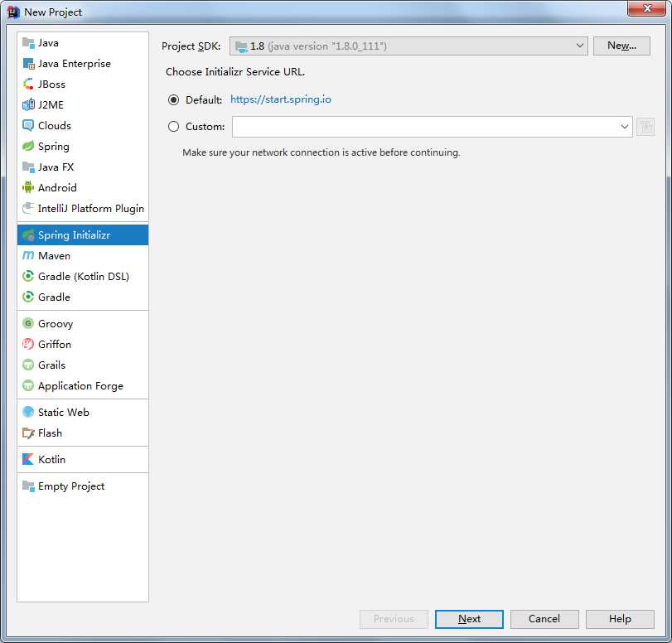The height and width of the screenshot is (643, 672).
Task: Click the Application Forge icon
Action: point(28,385)
